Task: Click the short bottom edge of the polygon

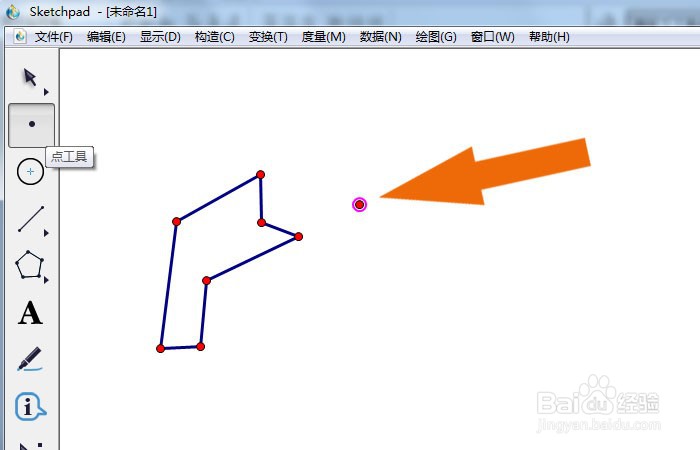Action: 180,347
